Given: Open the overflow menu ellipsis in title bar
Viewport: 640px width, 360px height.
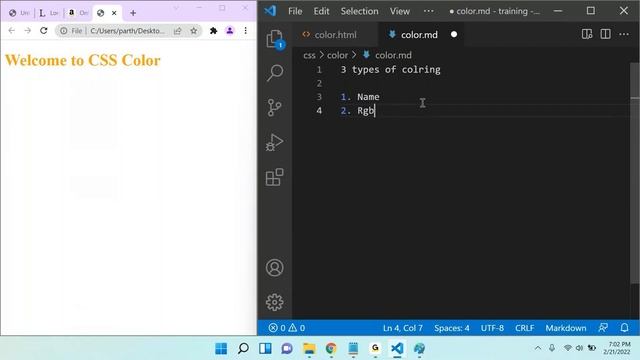Looking at the screenshot, I should (x=429, y=11).
